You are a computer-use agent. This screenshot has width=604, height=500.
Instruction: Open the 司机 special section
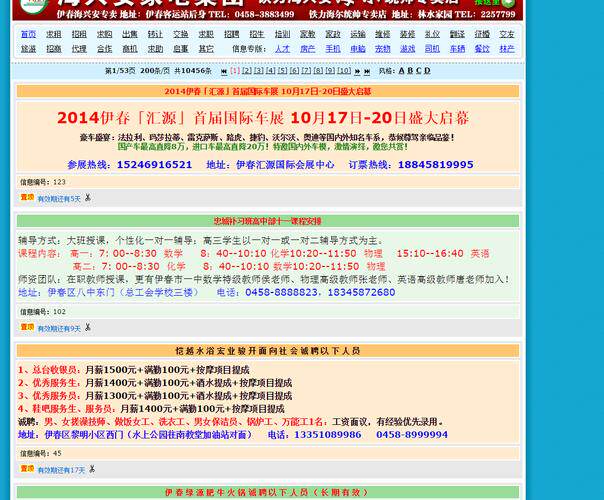pyautogui.click(x=432, y=49)
